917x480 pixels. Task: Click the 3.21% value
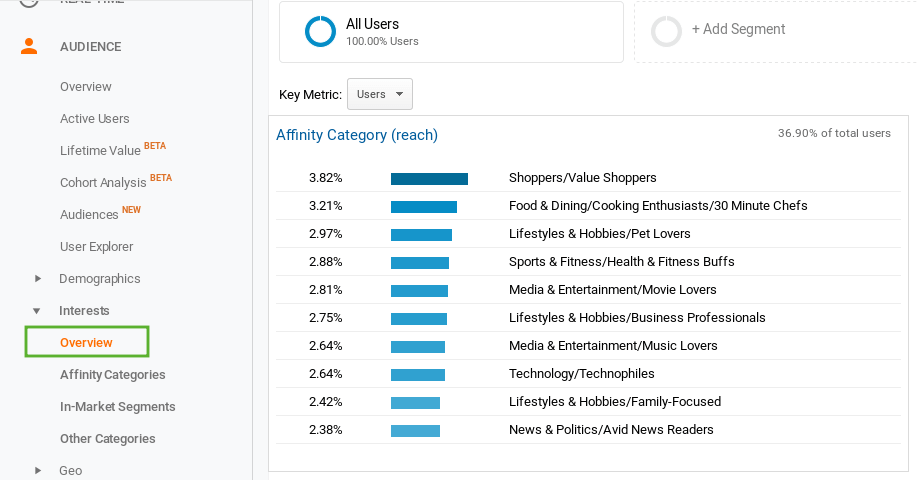click(x=326, y=206)
